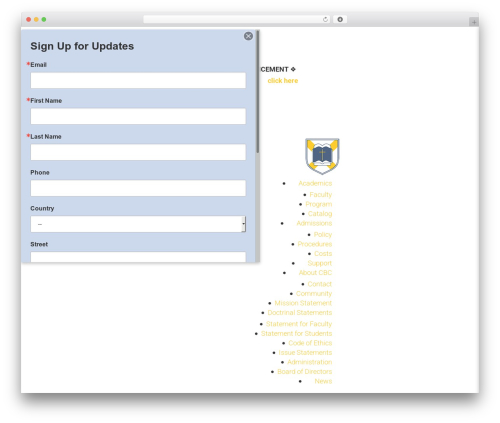Follow the yellow 'click here' link
This screenshot has height=423, width=500.
tap(283, 81)
